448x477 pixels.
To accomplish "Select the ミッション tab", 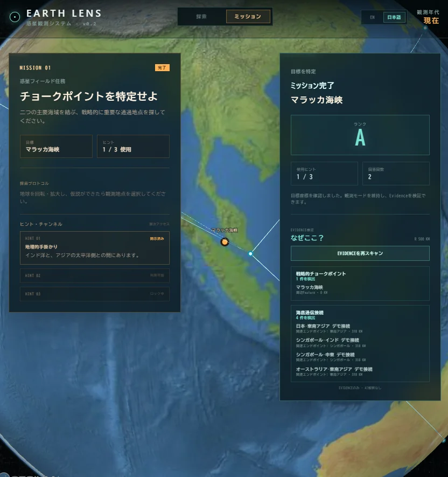I will tap(248, 16).
